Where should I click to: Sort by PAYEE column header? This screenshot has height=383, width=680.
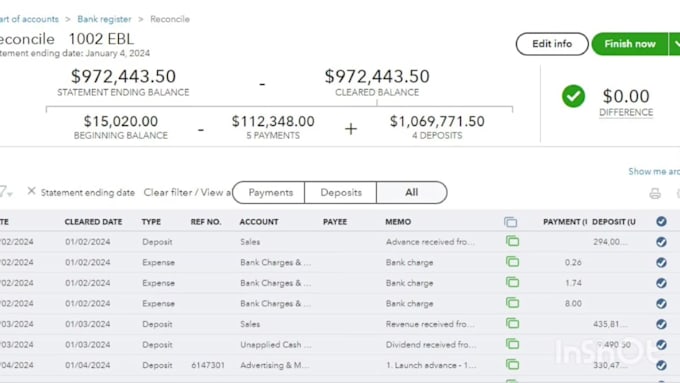pos(335,222)
